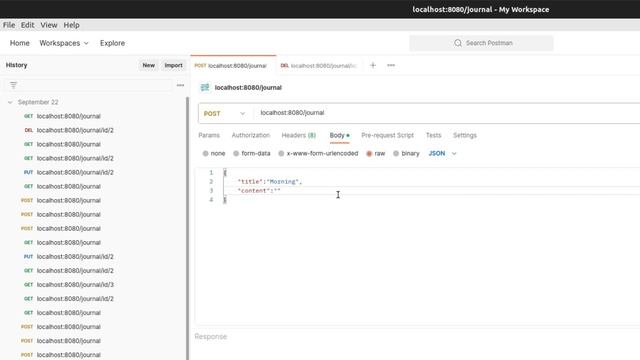Click the Search Postman field
640x360 pixels.
tap(481, 43)
